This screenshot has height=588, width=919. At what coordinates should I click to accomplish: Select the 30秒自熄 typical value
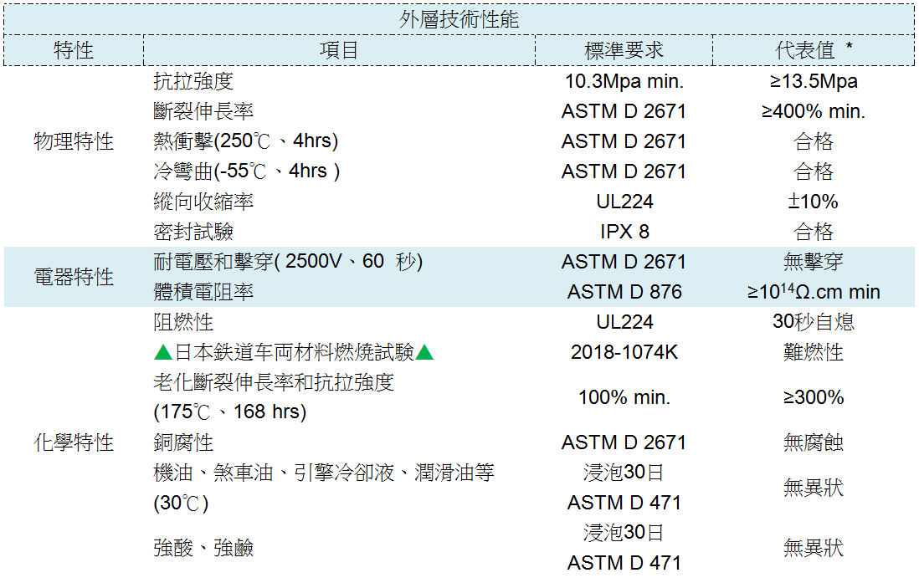tap(814, 322)
